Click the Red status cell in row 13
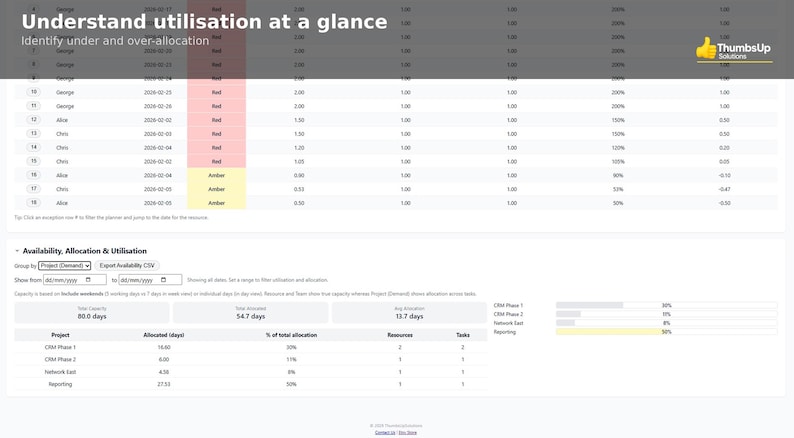 click(217, 134)
